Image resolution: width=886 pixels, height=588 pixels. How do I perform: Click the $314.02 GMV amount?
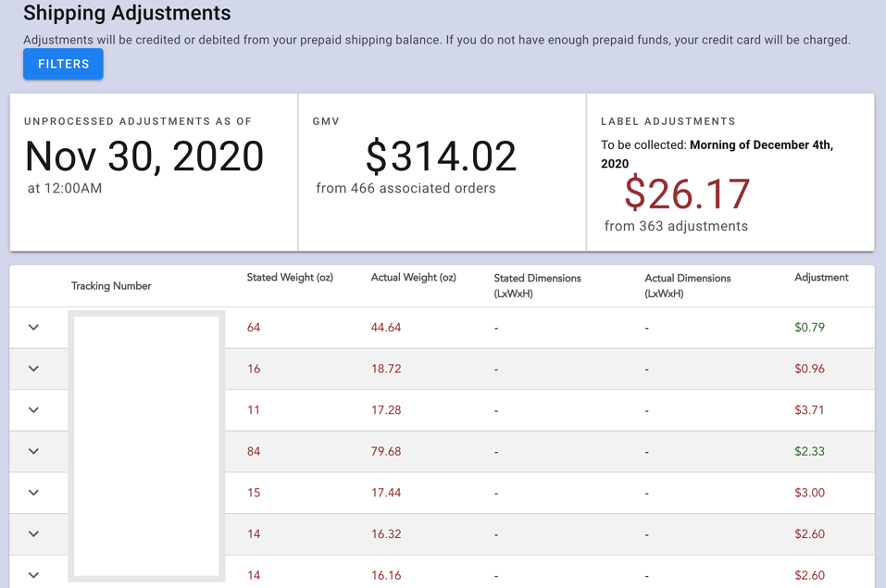coord(442,156)
